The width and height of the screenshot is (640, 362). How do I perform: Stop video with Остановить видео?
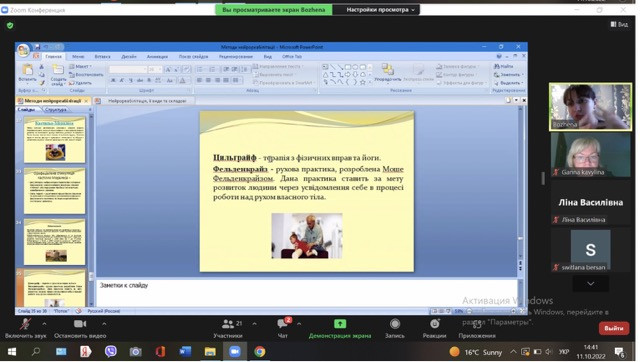point(80,328)
